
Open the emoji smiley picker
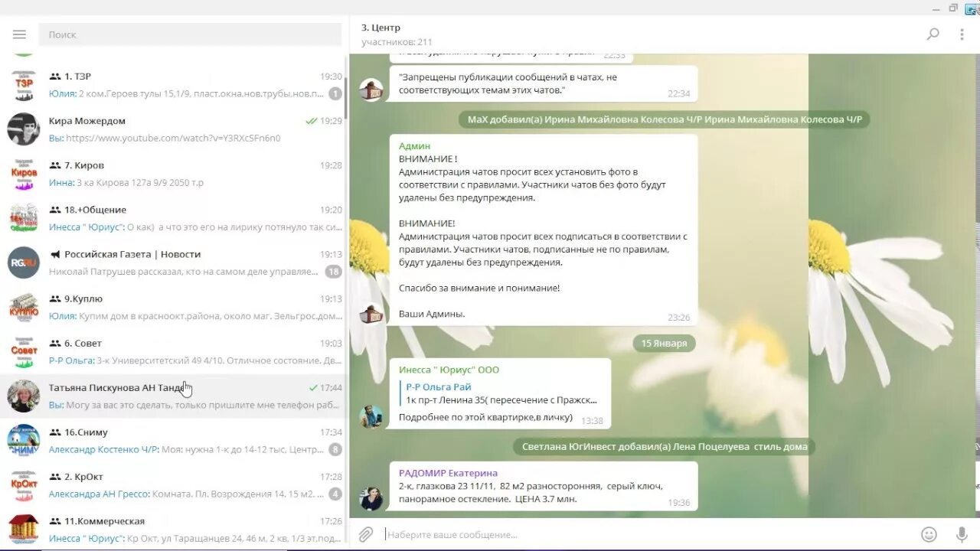point(929,534)
